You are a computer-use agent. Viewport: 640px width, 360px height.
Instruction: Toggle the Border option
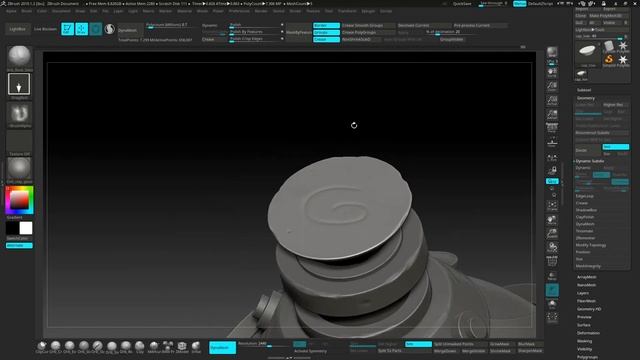pos(326,25)
